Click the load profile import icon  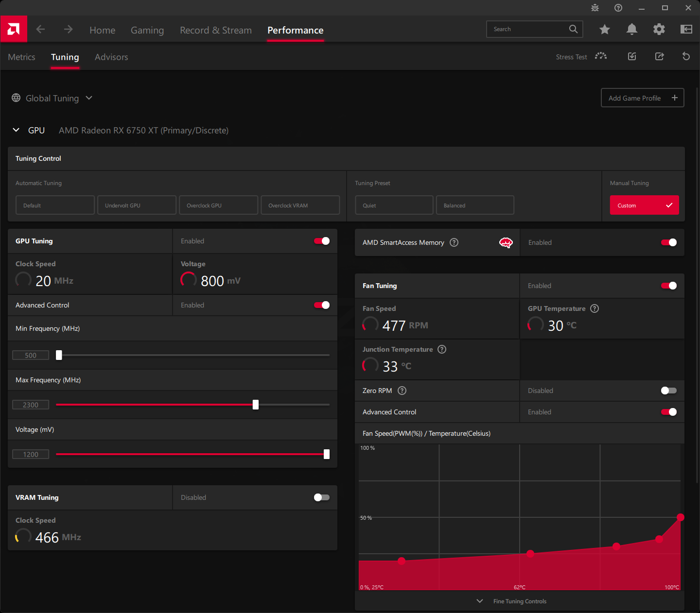(x=632, y=56)
